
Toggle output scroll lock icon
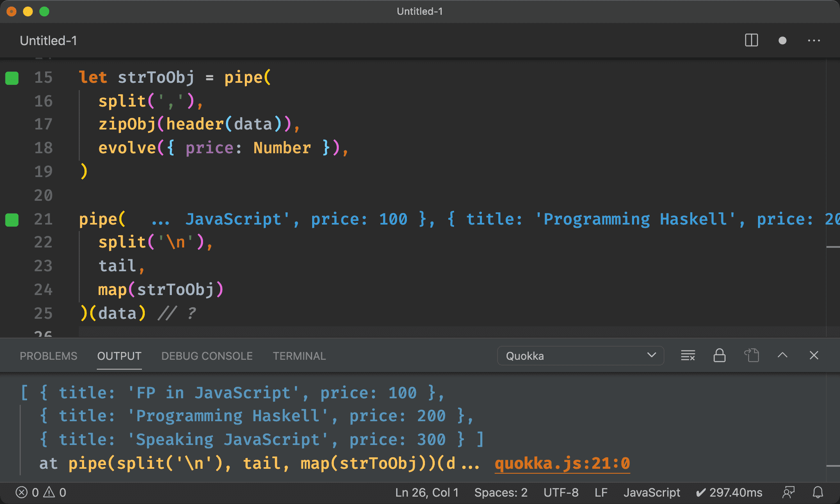coord(719,355)
